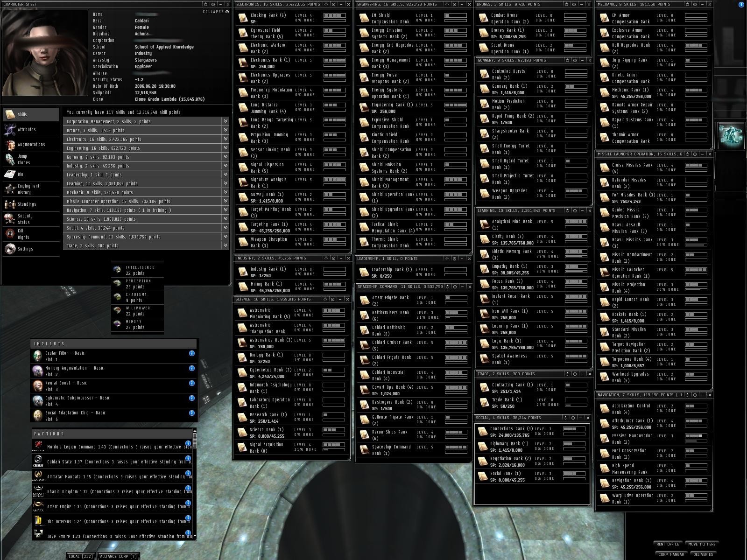Click the Amarr Empire faction logo
The height and width of the screenshot is (560, 747).
click(x=38, y=506)
